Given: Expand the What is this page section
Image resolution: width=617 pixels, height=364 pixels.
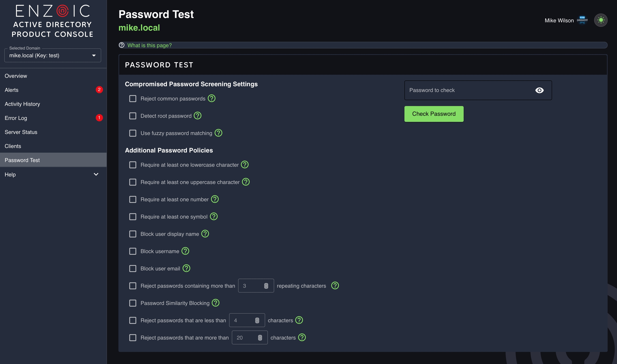Looking at the screenshot, I should (149, 45).
